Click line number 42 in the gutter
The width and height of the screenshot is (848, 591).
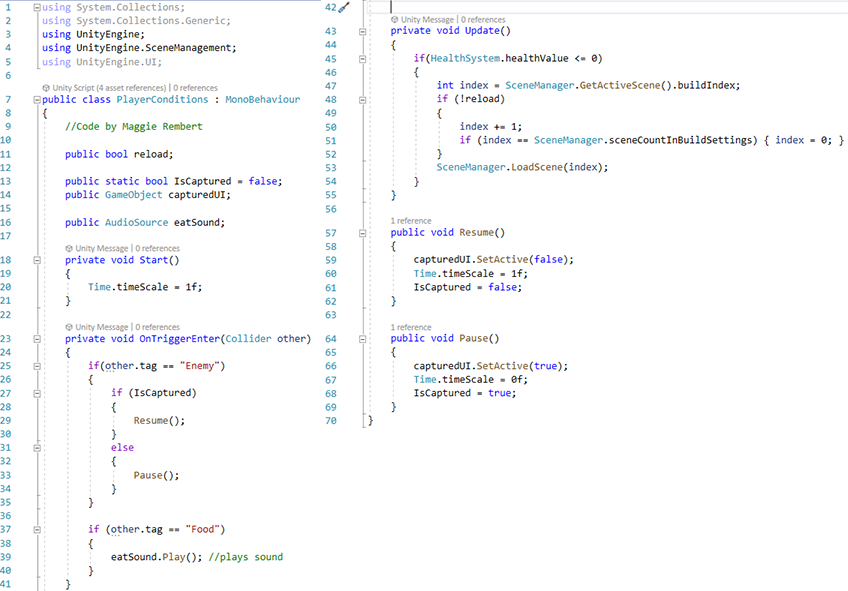(330, 8)
